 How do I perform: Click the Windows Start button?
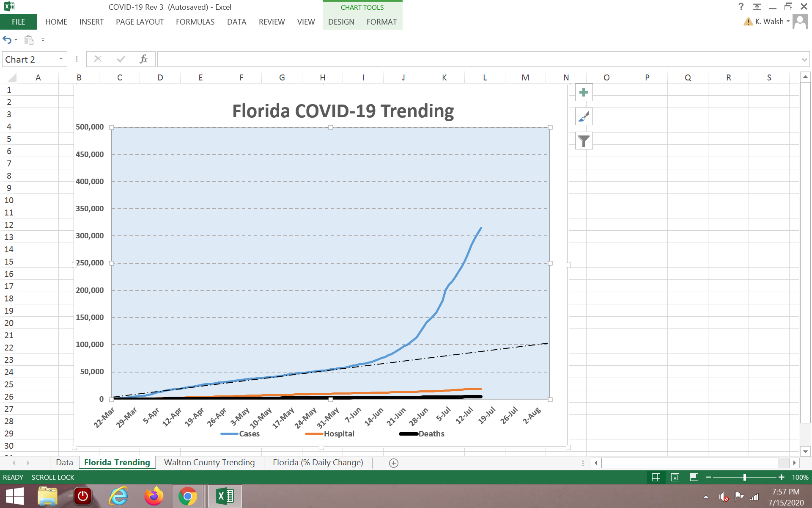(x=14, y=496)
